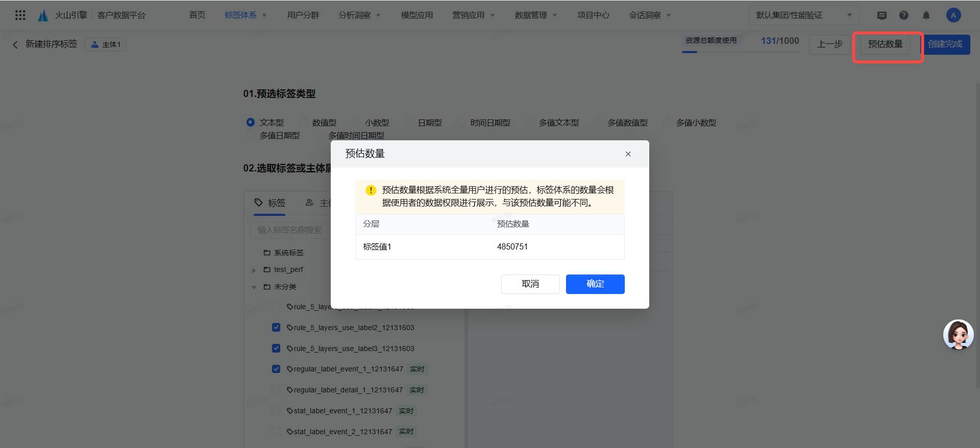This screenshot has height=448, width=980.
Task: Open the 默认集团/性能验证 dropdown
Action: coord(803,15)
